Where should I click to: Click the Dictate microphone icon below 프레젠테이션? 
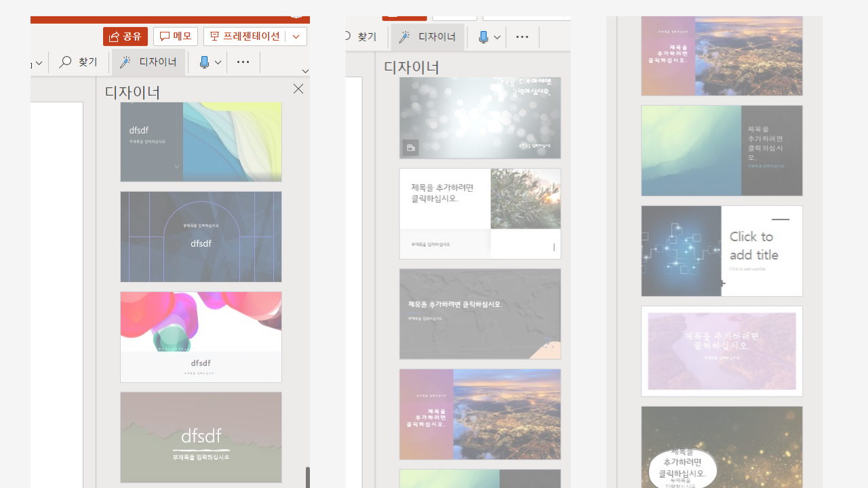[x=204, y=62]
